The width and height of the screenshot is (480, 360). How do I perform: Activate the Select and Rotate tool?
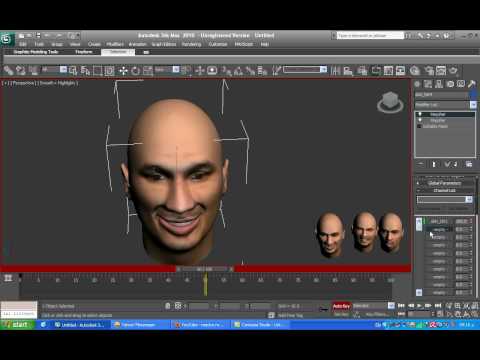click(135, 70)
